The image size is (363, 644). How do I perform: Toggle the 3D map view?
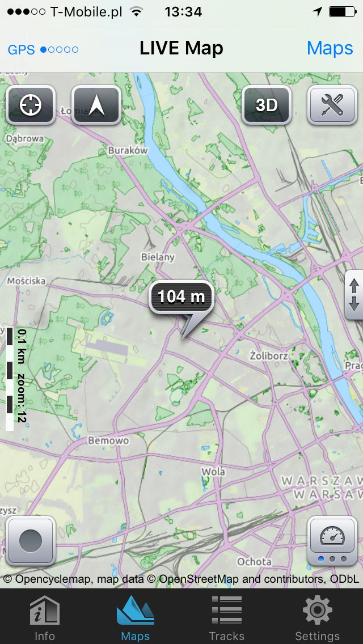tap(267, 105)
